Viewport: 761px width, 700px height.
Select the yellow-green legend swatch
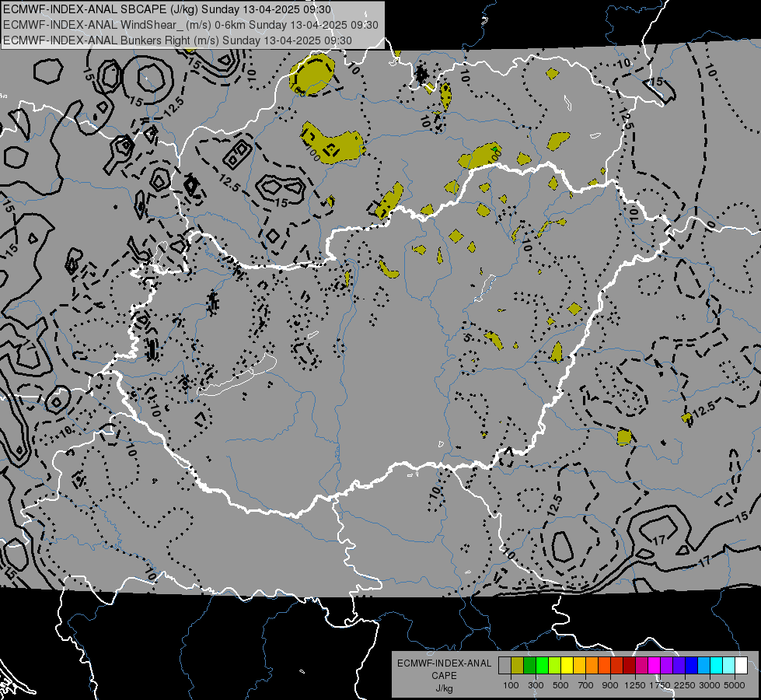pyautogui.click(x=555, y=666)
